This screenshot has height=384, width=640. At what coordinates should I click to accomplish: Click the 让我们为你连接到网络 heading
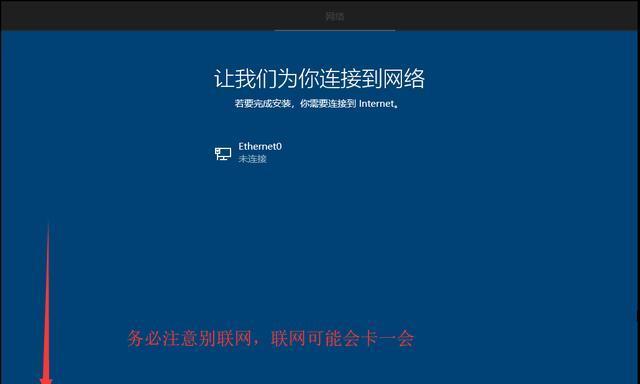tap(319, 78)
